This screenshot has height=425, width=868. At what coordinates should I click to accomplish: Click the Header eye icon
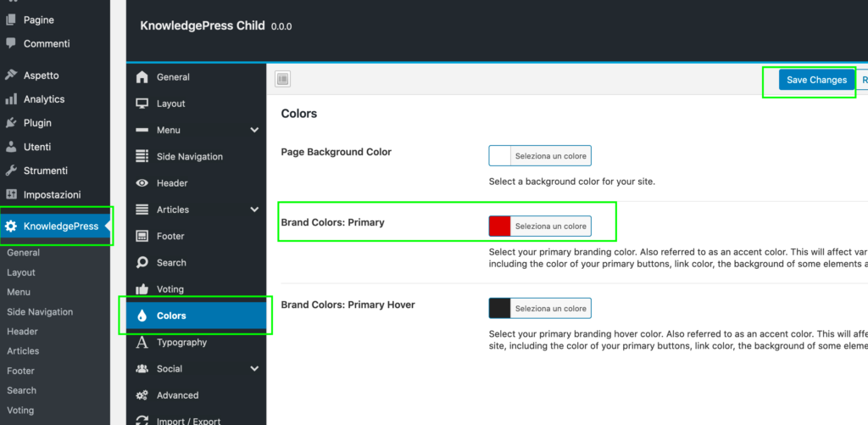click(x=142, y=183)
